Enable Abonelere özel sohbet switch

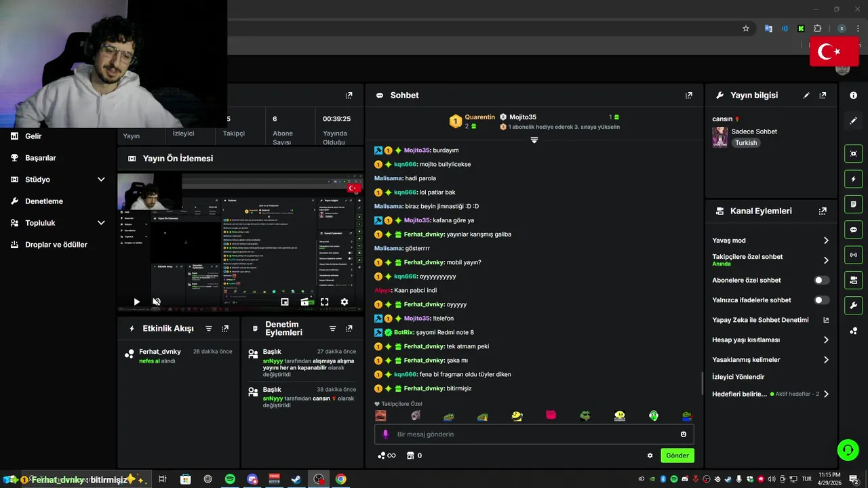click(x=821, y=280)
